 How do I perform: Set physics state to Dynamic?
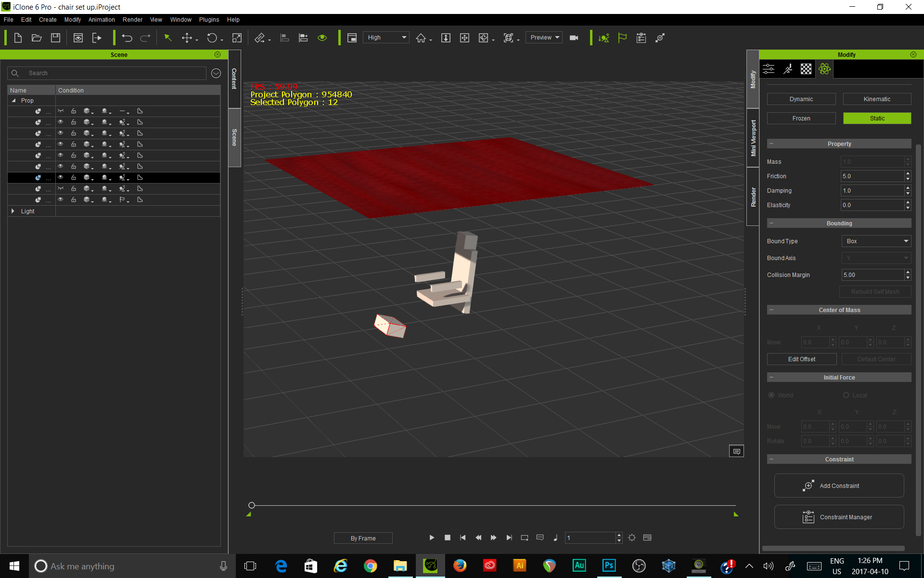(801, 99)
